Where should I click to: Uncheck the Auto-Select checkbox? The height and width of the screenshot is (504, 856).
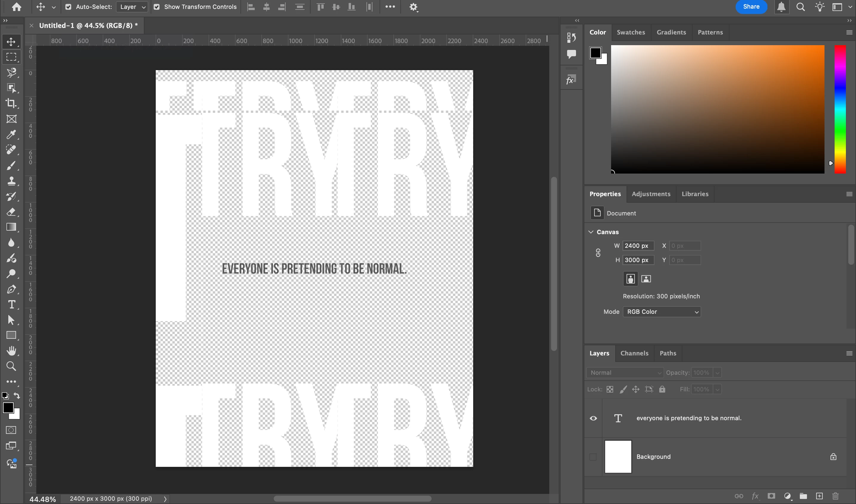(68, 7)
